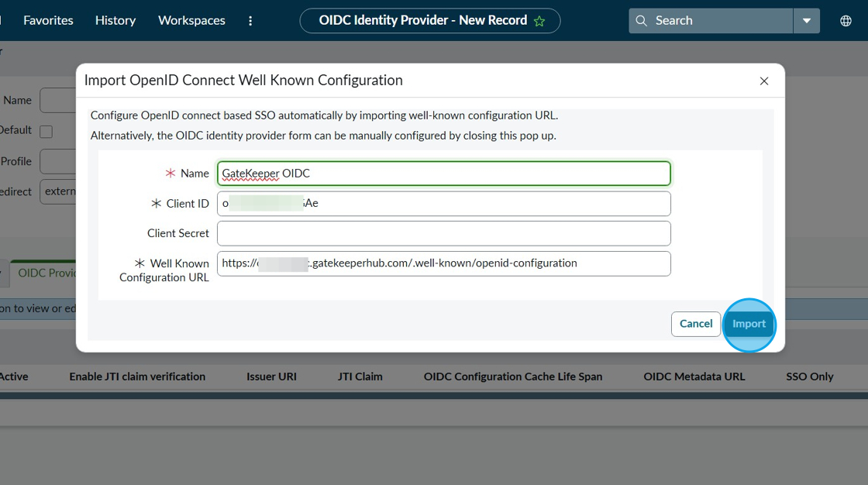Click the OIDC Identity Provider title pill
868x485 pixels.
coord(430,20)
